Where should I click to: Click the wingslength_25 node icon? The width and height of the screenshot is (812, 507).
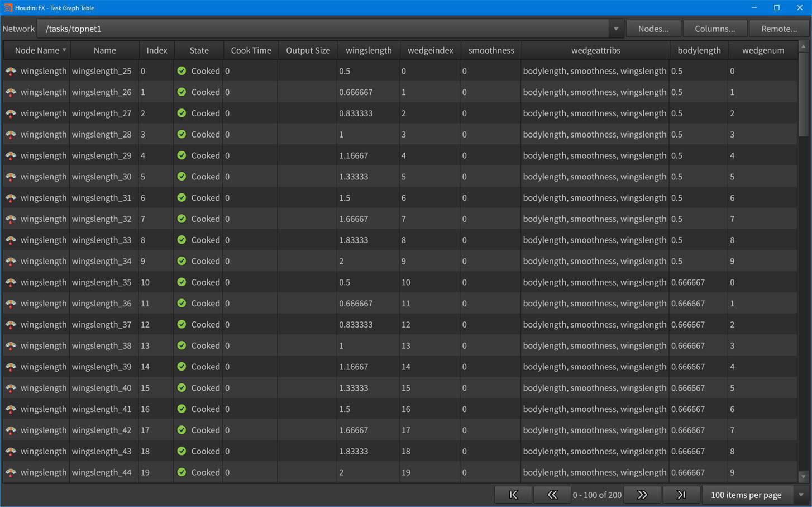click(x=11, y=71)
